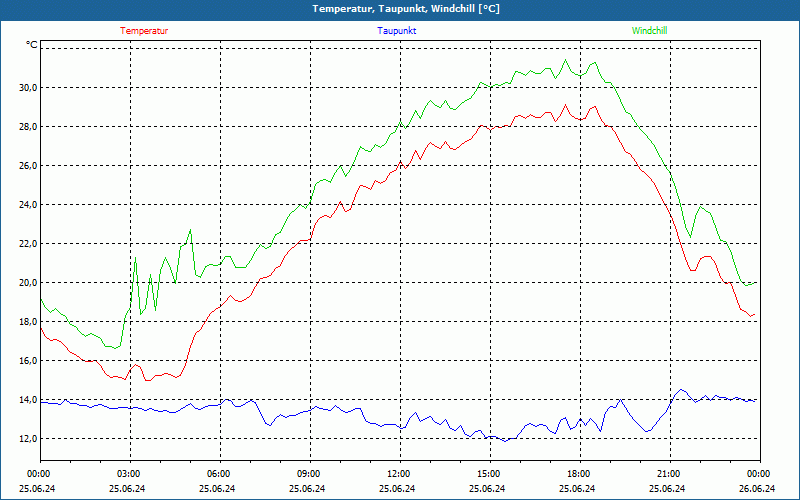Click the 09:00 time axis label
The width and height of the screenshot is (800, 500).
click(308, 474)
